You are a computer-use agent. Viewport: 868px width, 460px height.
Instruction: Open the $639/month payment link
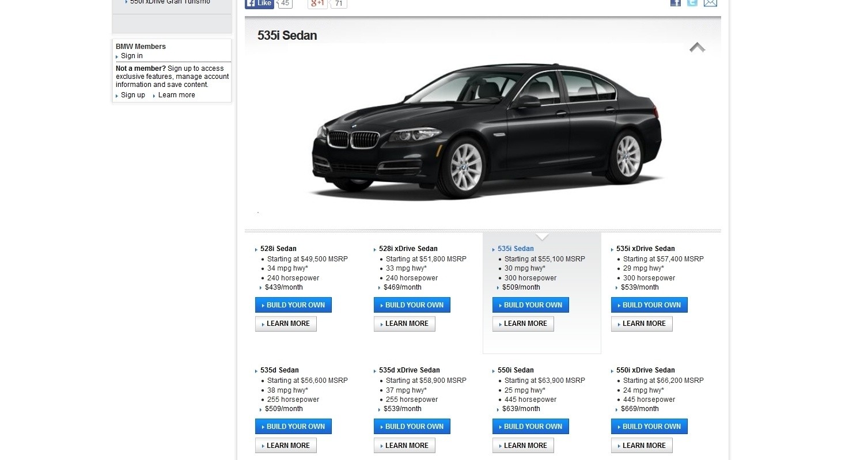pos(521,409)
